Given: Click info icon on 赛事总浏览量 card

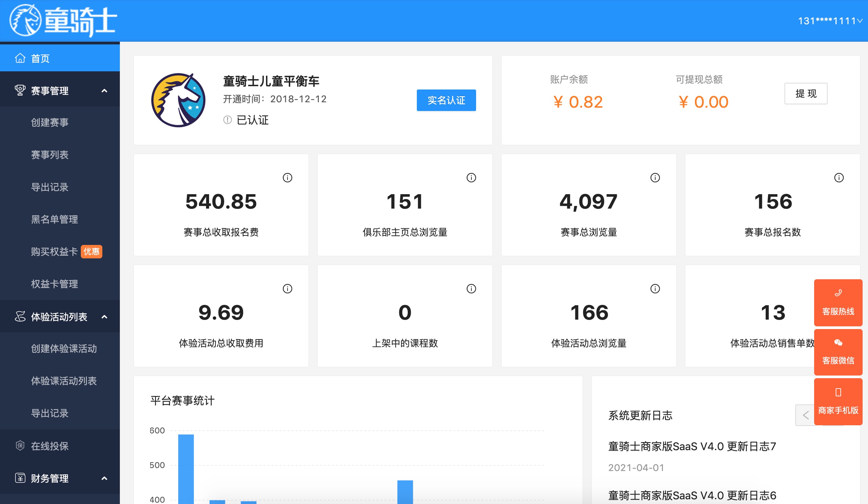Looking at the screenshot, I should 655,178.
